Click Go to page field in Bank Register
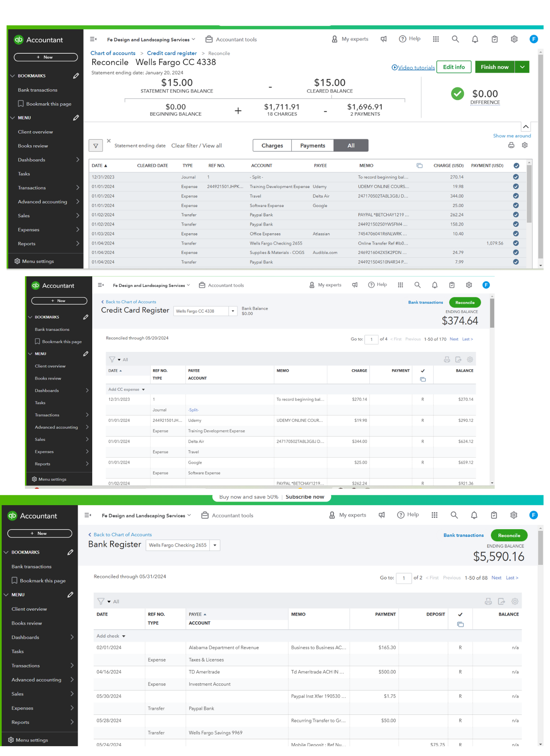 tap(404, 578)
